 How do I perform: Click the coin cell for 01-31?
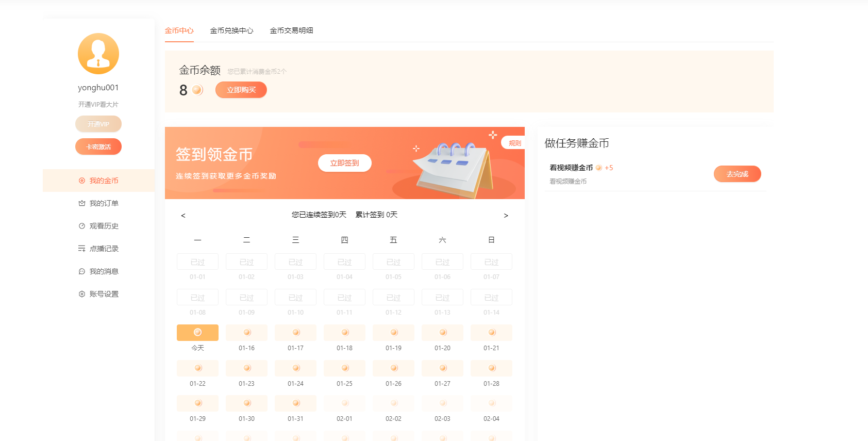coord(295,403)
